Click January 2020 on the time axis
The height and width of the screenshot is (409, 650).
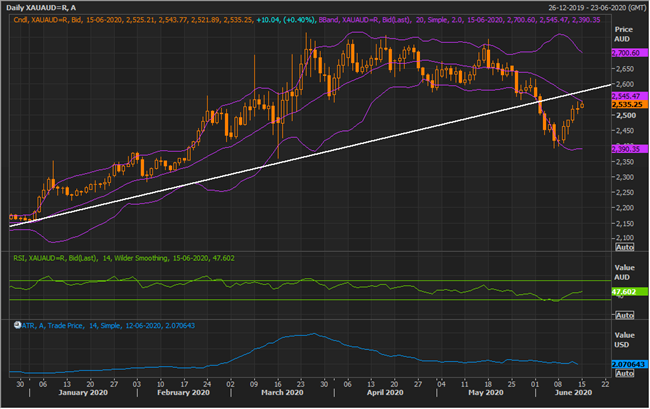point(83,392)
